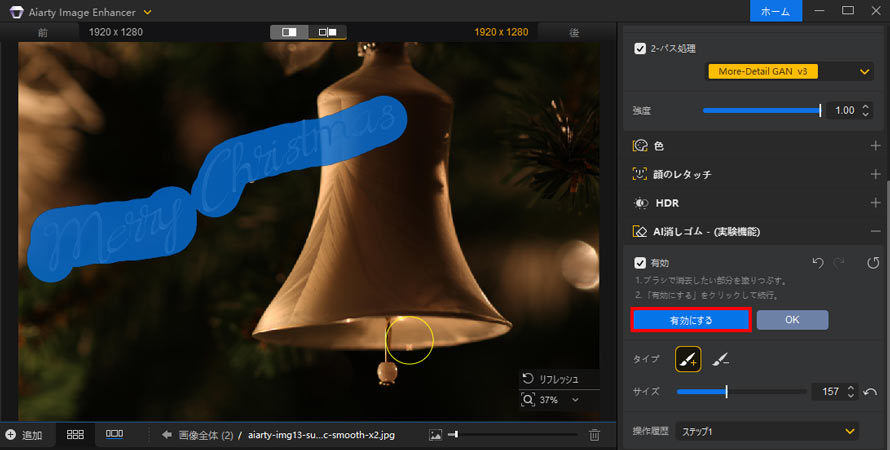Click the 後 after label
This screenshot has width=890, height=450.
(574, 32)
